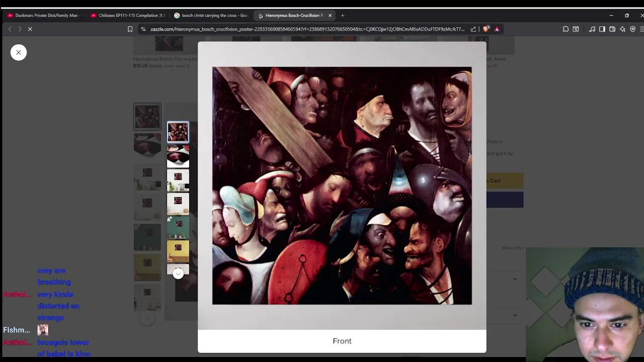Open the Brave Shields lion icon
This screenshot has height=362, width=644.
(x=486, y=29)
